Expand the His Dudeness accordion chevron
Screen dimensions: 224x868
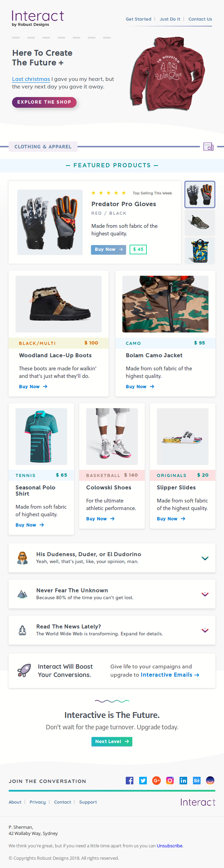[205, 558]
